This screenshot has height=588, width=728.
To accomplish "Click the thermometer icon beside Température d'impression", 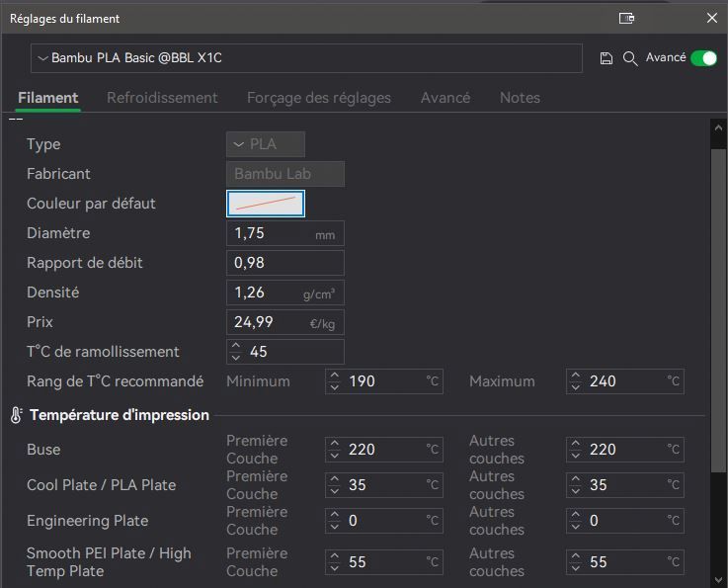I will (x=16, y=415).
